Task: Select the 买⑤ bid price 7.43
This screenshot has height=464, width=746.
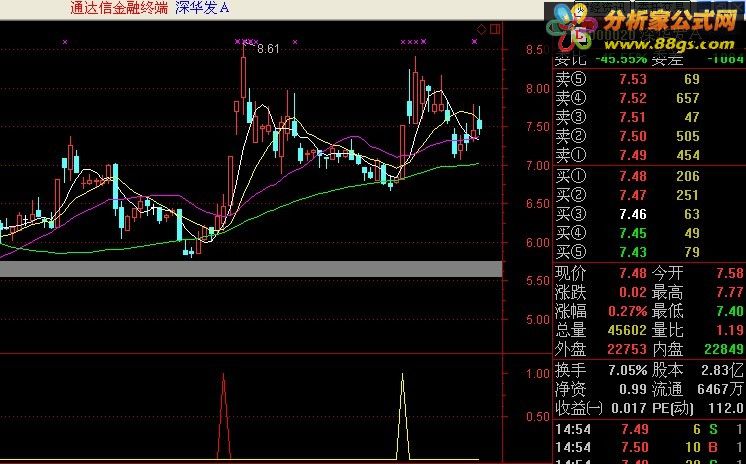Action: (633, 252)
